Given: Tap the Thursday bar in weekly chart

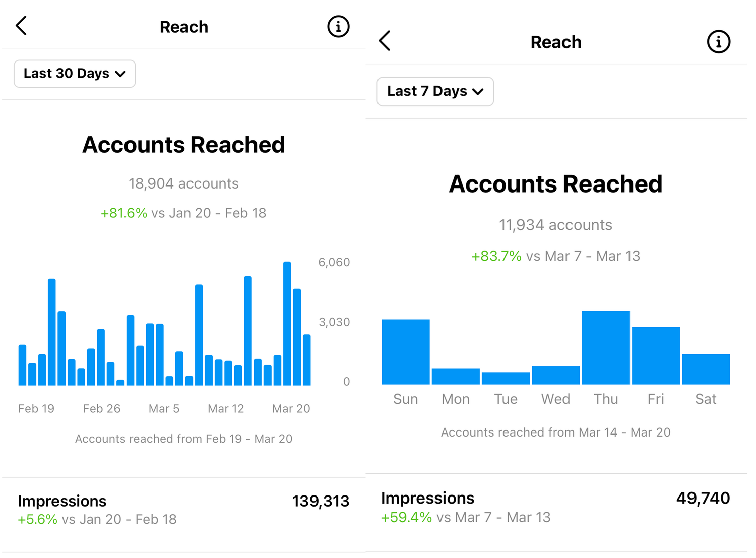Looking at the screenshot, I should (605, 348).
